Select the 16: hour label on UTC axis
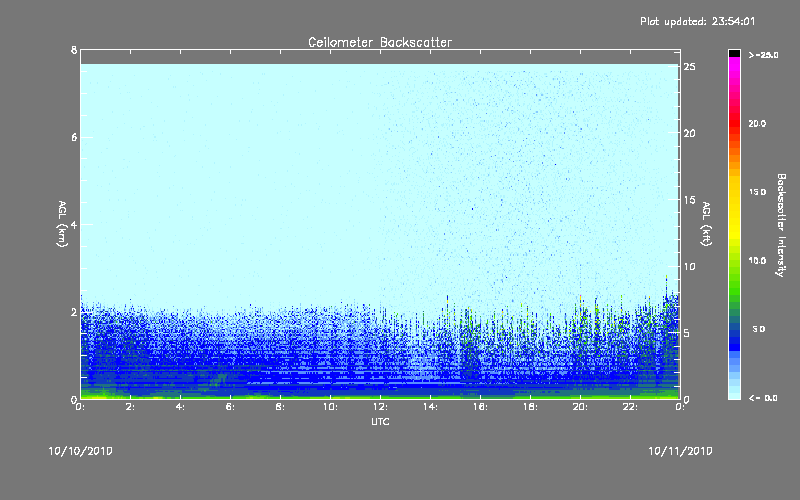 pos(481,407)
